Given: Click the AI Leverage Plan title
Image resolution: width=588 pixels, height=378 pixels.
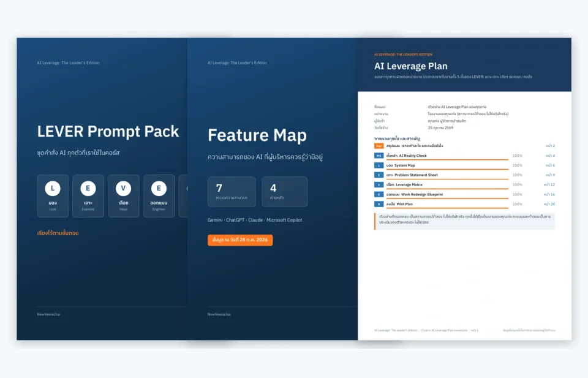Looking at the screenshot, I should tap(410, 66).
